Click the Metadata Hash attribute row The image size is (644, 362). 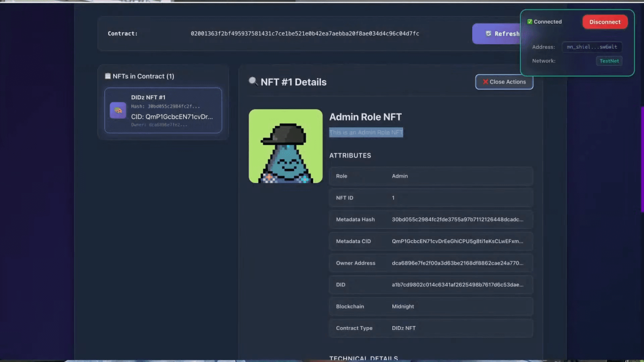(431, 220)
